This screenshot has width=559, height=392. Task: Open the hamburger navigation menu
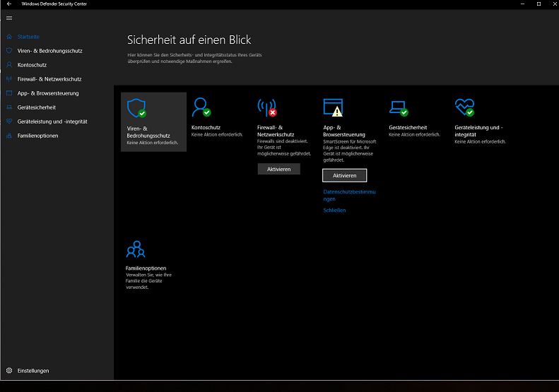pyautogui.click(x=9, y=18)
